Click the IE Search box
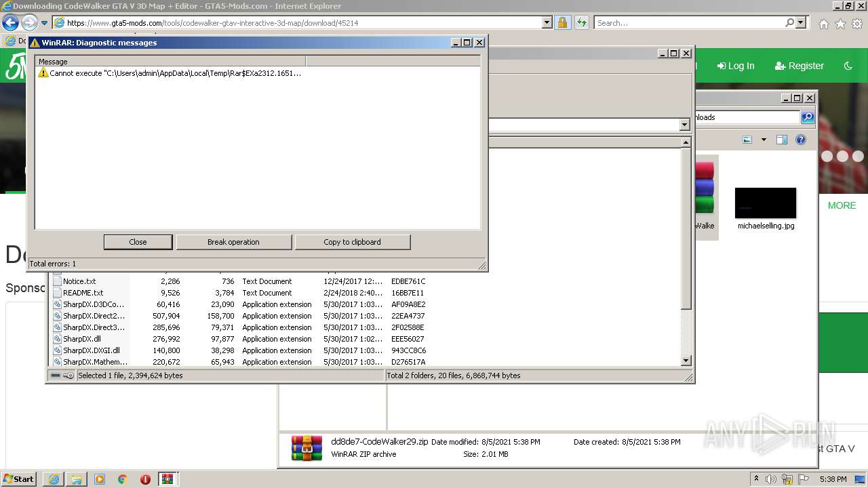Screen dimensions: 868x488 click(x=689, y=22)
